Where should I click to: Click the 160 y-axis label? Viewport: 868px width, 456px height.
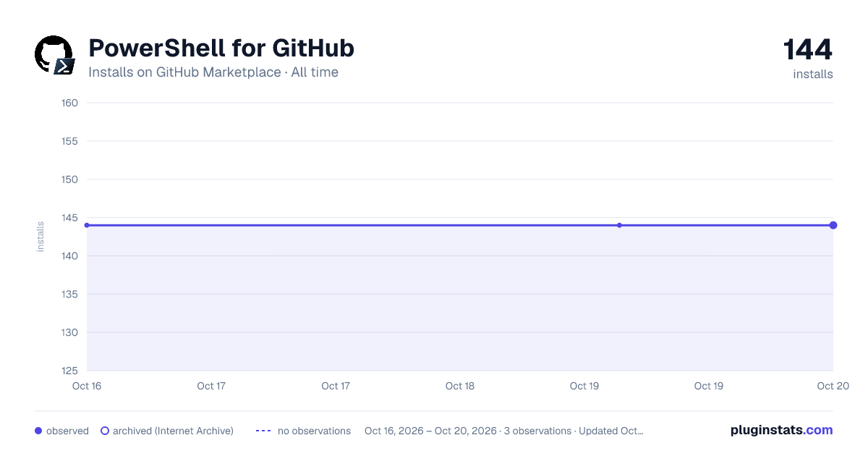70,103
